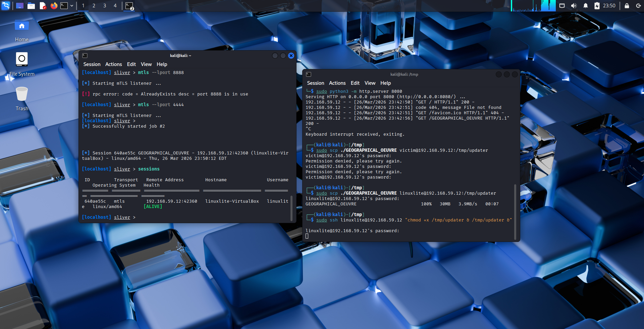The width and height of the screenshot is (644, 329).
Task: Click the '3.9MB/s' transfer speed
Action: tap(468, 204)
